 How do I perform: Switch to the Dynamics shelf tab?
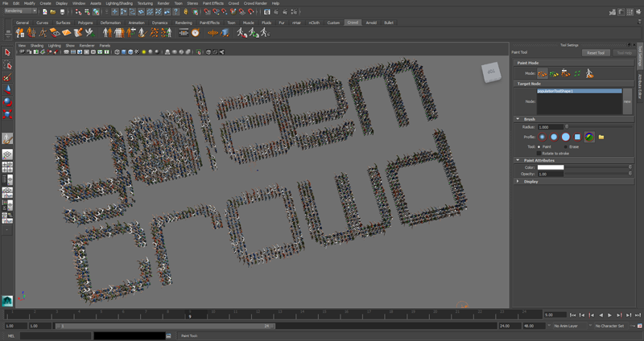(159, 23)
